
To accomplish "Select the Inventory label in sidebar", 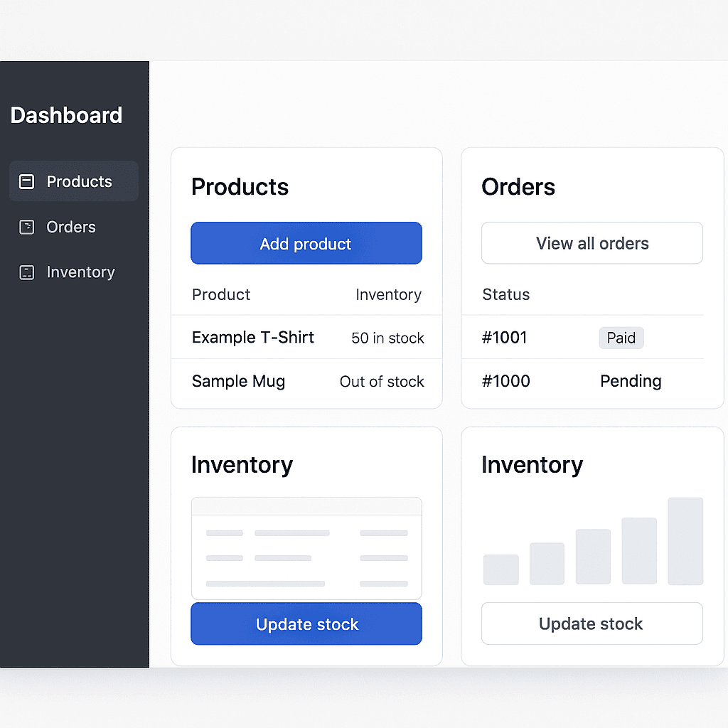I will (81, 272).
